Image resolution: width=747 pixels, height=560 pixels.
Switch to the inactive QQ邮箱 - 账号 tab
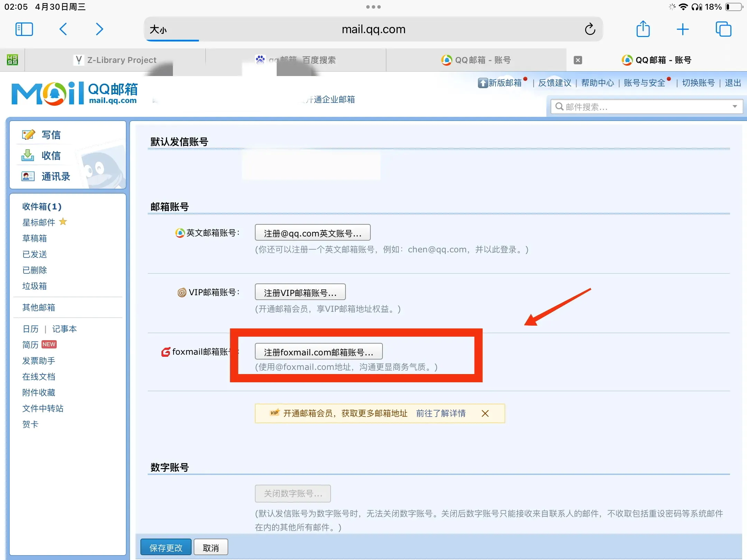coord(476,60)
